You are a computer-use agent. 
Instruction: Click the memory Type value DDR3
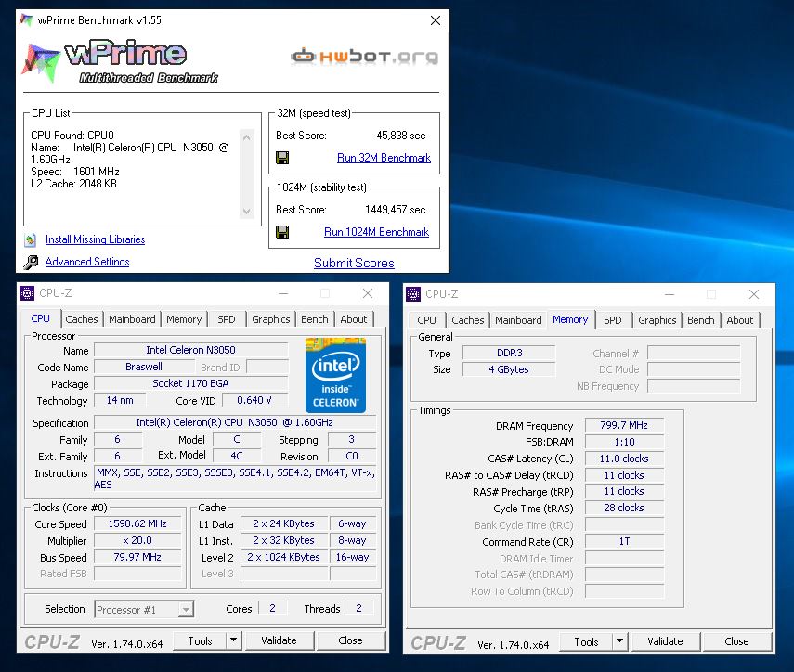pyautogui.click(x=510, y=353)
